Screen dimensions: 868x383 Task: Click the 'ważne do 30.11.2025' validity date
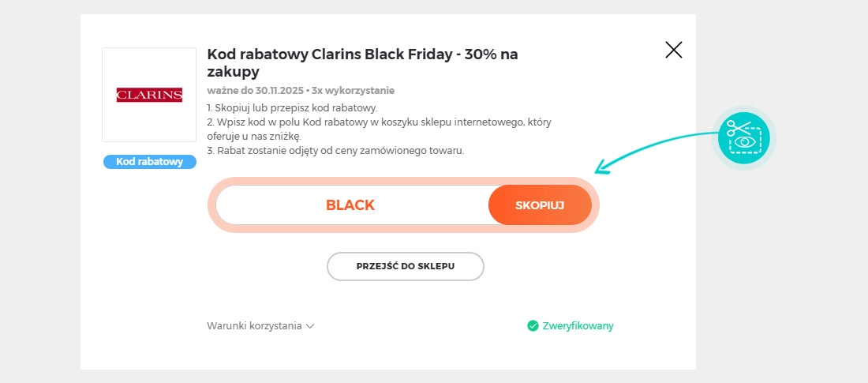[256, 91]
